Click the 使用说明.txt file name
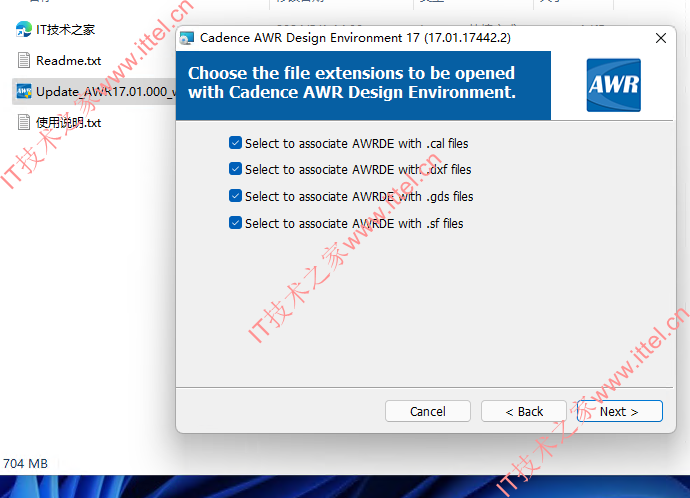 click(69, 123)
